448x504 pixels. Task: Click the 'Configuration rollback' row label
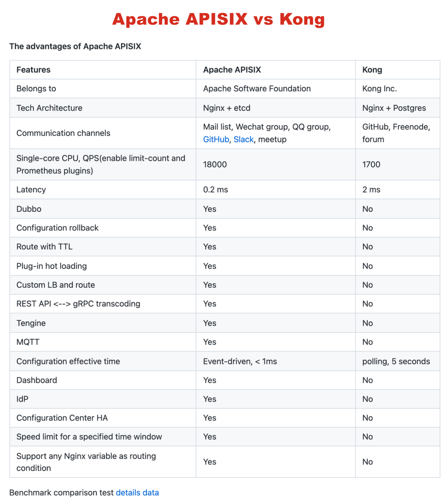(58, 228)
